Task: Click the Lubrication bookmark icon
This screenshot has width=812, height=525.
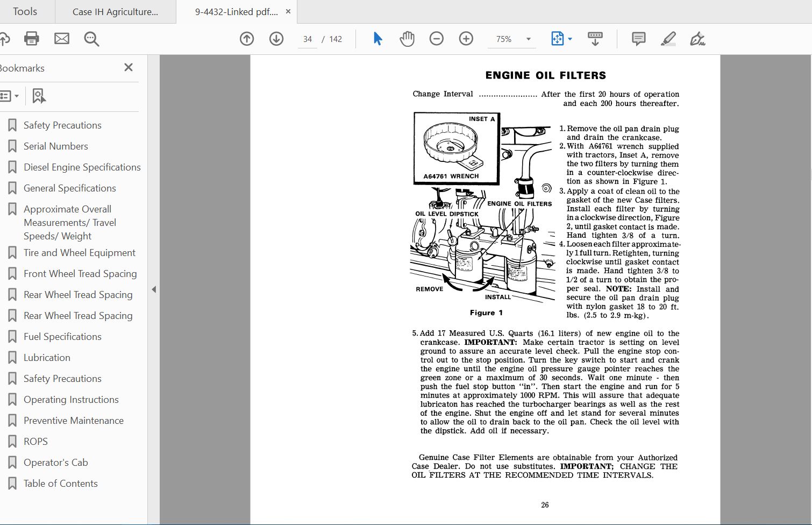Action: point(12,358)
